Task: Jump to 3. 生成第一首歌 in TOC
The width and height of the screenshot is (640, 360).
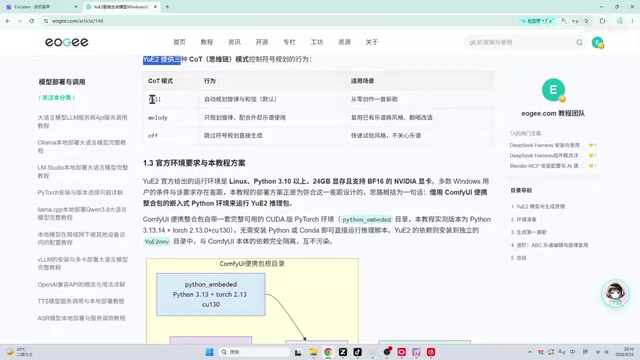Action: click(529, 232)
